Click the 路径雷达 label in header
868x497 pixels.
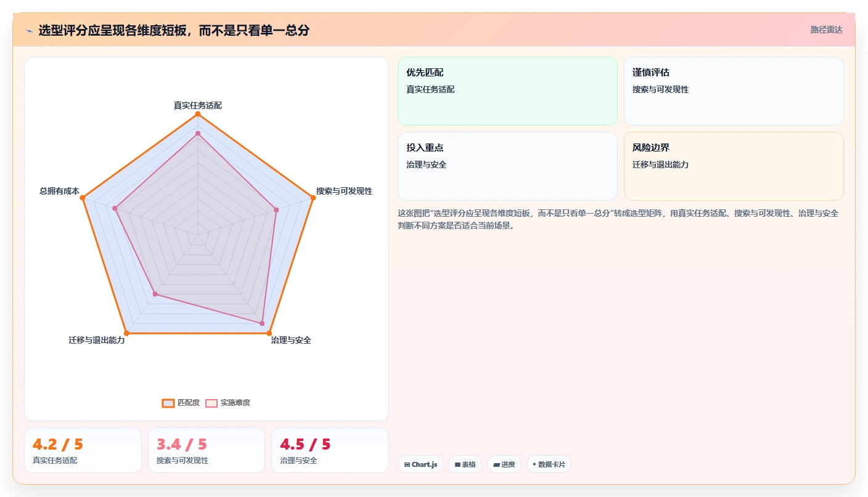click(x=826, y=30)
